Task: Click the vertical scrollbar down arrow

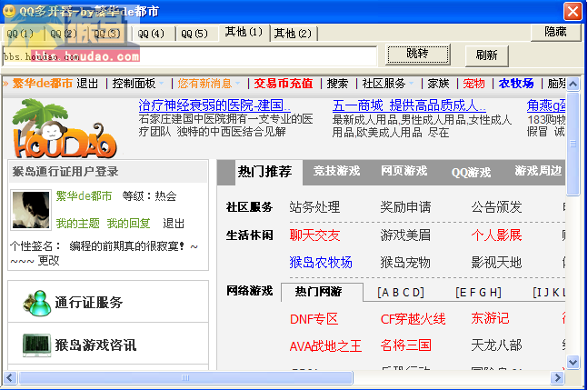Action: 573,362
